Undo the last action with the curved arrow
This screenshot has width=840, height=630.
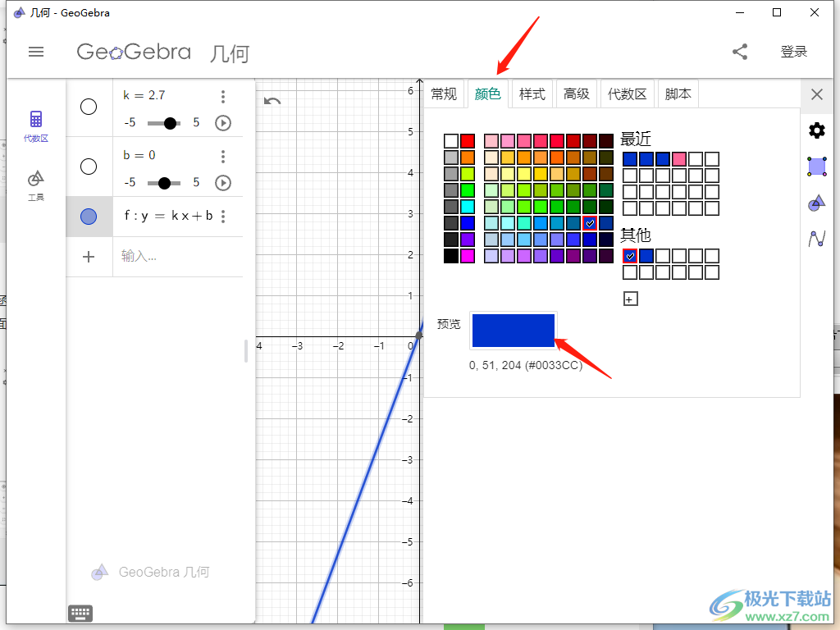point(272,101)
